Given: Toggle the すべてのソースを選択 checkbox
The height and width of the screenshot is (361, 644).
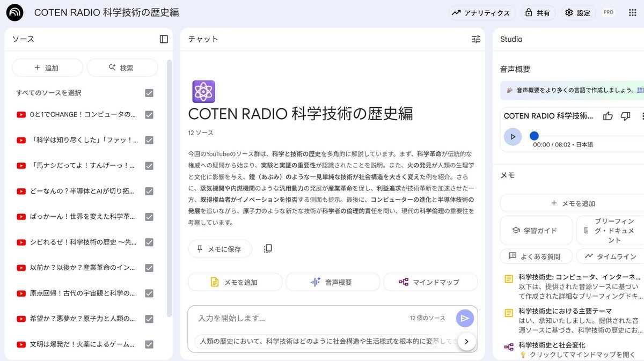Looking at the screenshot, I should tap(149, 93).
